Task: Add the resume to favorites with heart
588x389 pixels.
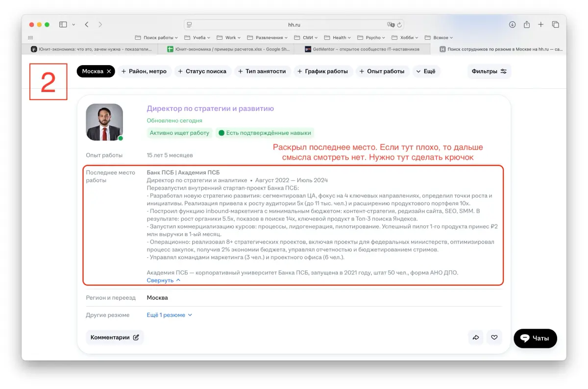Action: (494, 338)
